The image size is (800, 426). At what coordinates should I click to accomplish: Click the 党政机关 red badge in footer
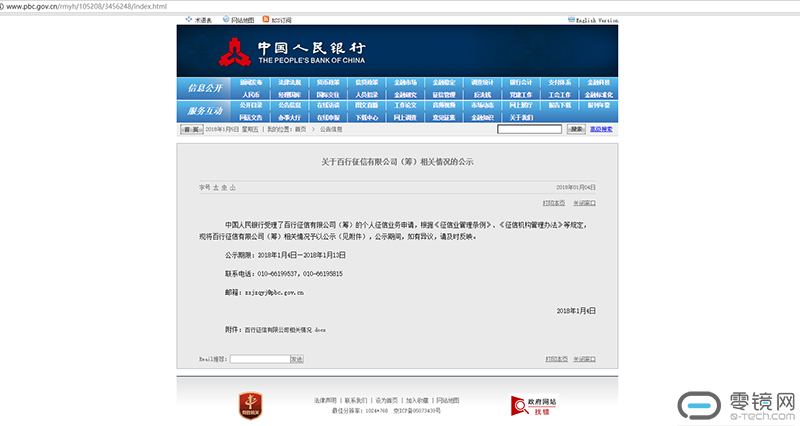pos(251,406)
